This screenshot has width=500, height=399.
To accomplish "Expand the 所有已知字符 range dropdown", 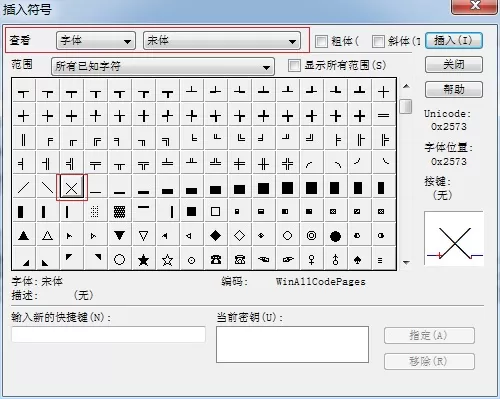I will (163, 66).
